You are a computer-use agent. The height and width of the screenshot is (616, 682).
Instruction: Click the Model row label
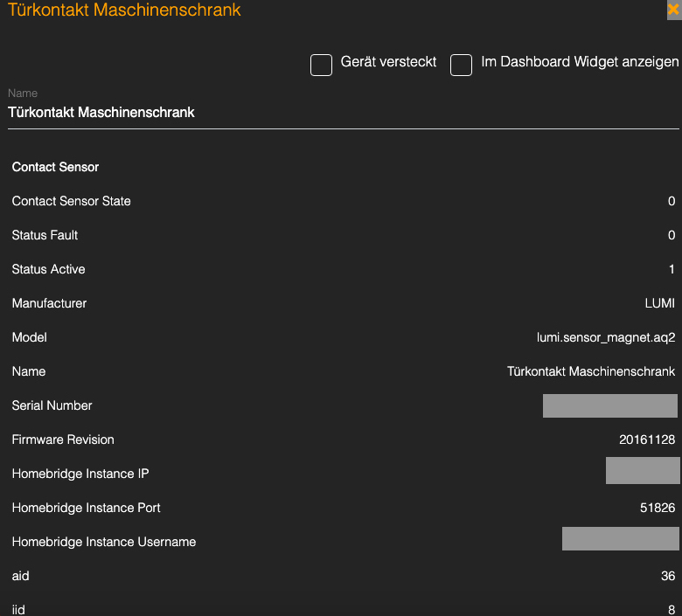30,337
